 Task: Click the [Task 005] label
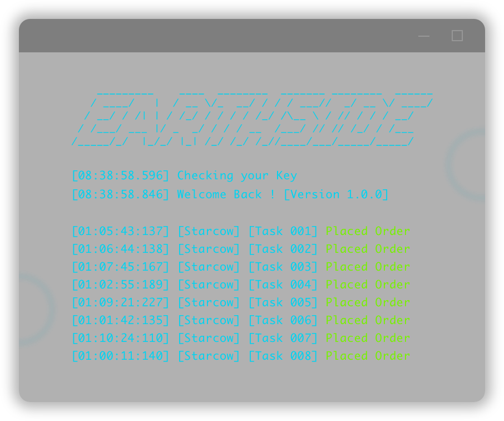283,302
